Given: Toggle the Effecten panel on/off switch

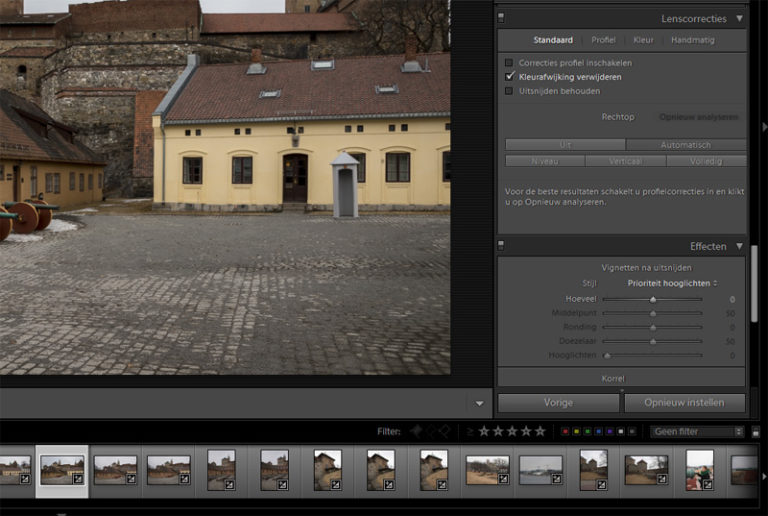Looking at the screenshot, I should click(x=501, y=245).
